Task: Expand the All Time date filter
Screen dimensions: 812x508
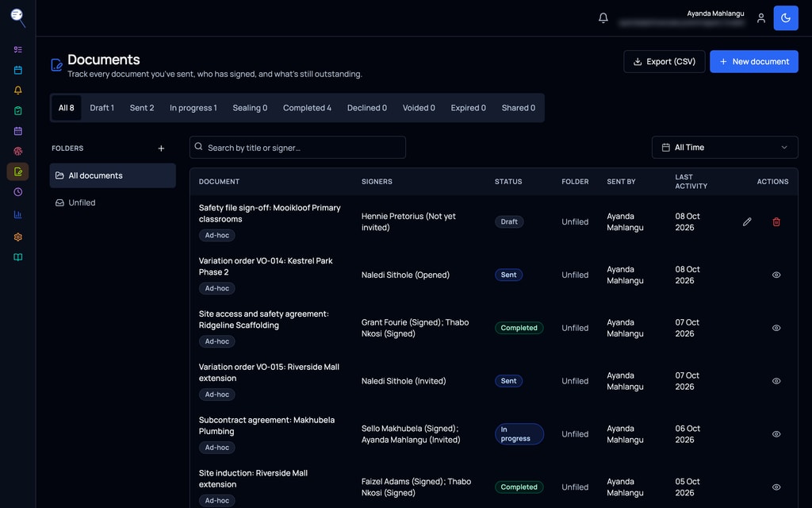Action: (725, 147)
